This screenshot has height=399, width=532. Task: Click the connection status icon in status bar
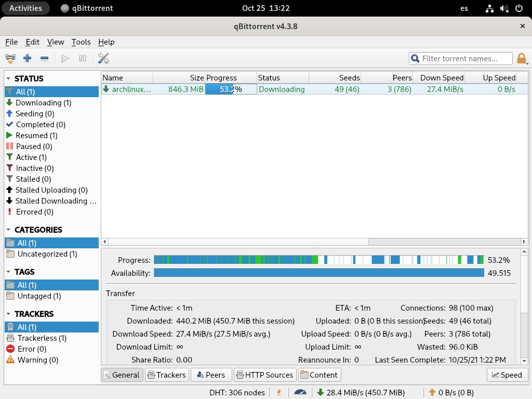coord(279,393)
